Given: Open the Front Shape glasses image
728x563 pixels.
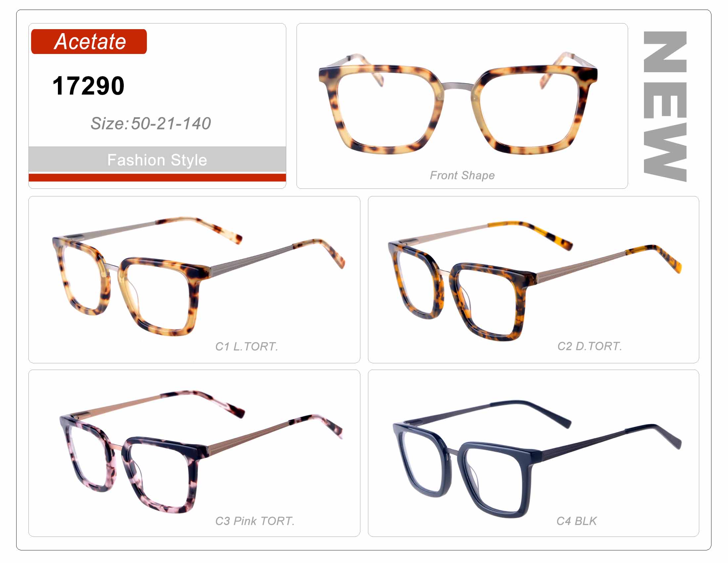Looking at the screenshot, I should 458,103.
